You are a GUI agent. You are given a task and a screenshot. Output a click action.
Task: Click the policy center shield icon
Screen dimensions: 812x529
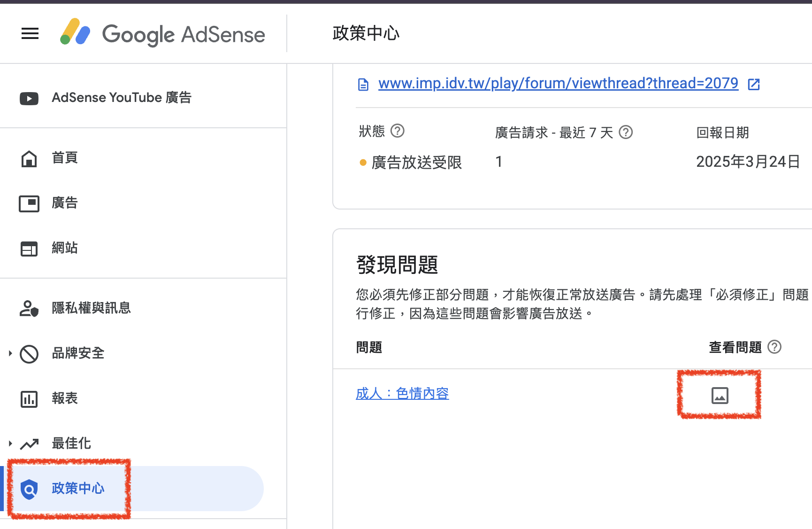pos(29,489)
